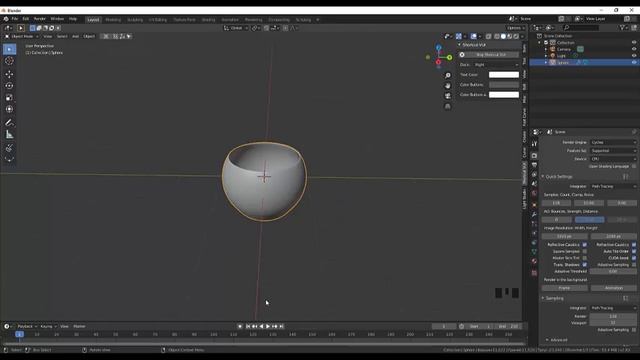Toggle camera view icon in viewport
This screenshot has width=640, height=360.
point(448,96)
